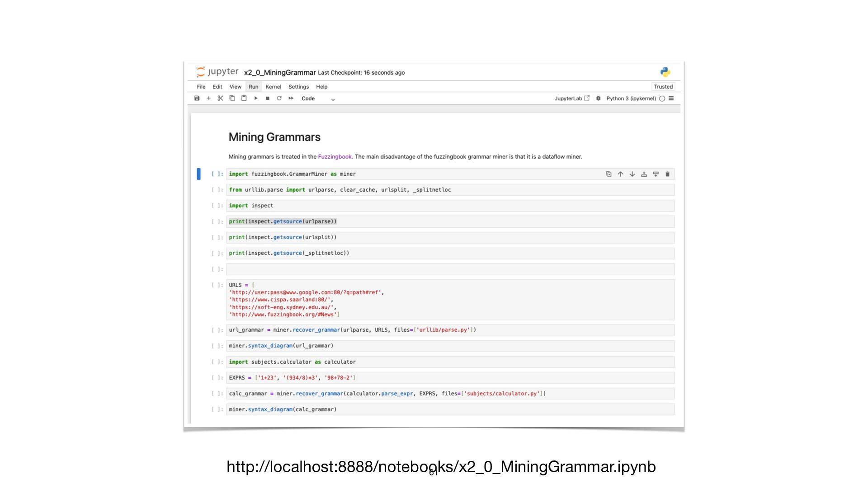Viewport: 868px width, 488px height.
Task: Select the import fuzzingbook.GrammarMiner cell
Action: click(x=450, y=174)
